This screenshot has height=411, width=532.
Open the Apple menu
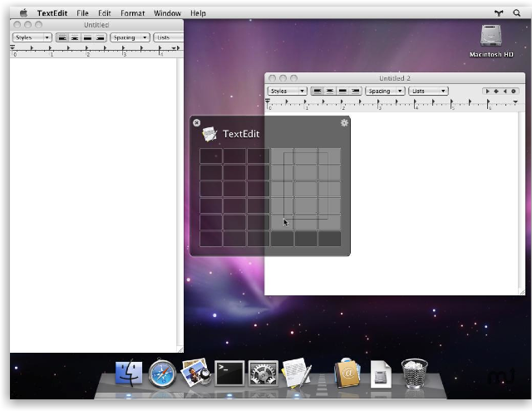tap(23, 13)
